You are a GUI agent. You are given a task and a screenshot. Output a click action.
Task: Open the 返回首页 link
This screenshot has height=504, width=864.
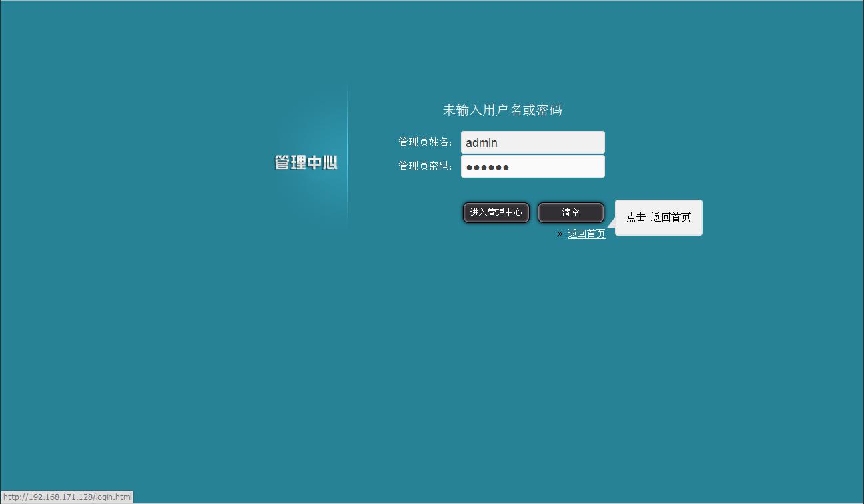586,234
